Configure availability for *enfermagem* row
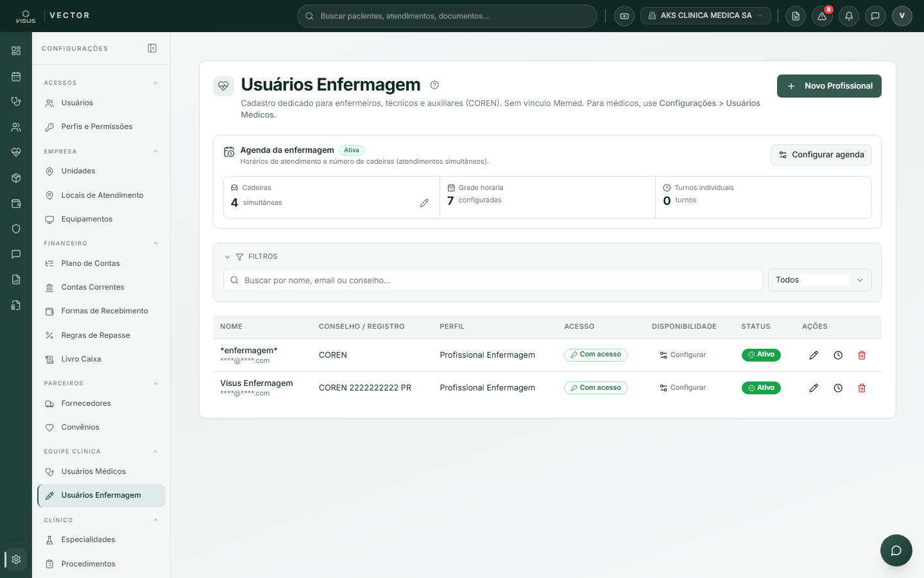This screenshot has width=924, height=578. click(683, 355)
